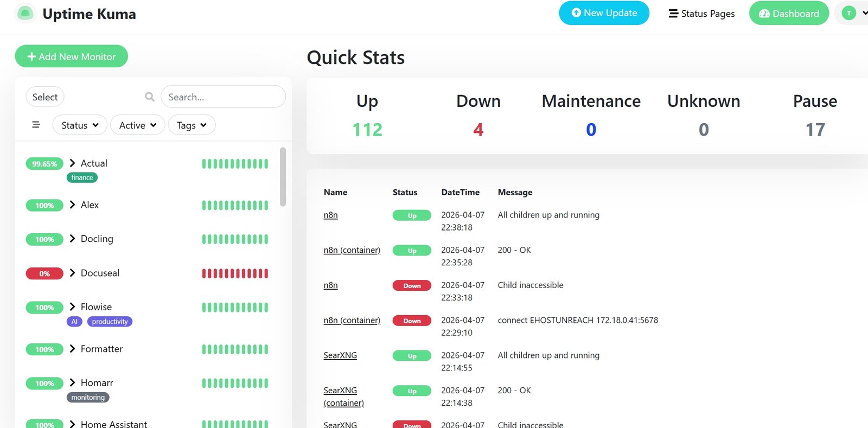Expand the Docling monitor group
Viewport: 868px width, 428px height.
72,239
